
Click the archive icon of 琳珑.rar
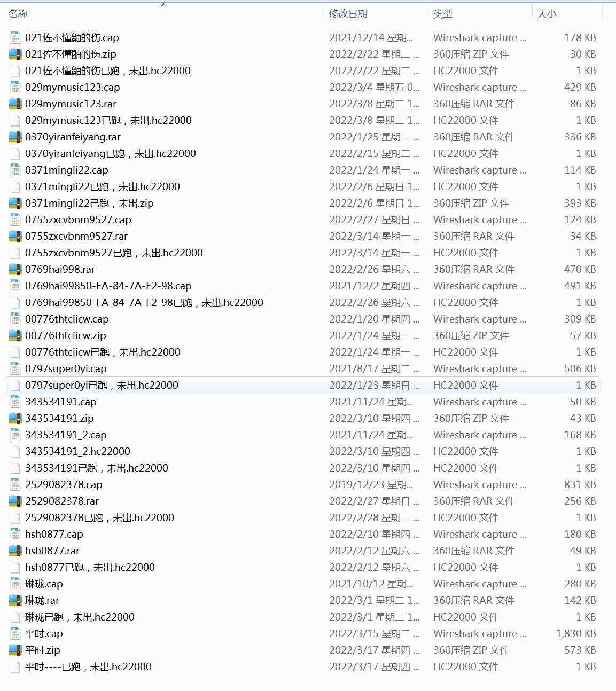[15, 600]
